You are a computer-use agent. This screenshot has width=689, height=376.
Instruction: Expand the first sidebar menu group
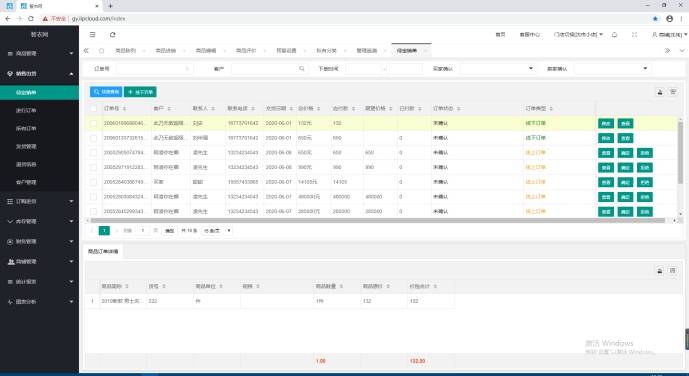coord(40,54)
